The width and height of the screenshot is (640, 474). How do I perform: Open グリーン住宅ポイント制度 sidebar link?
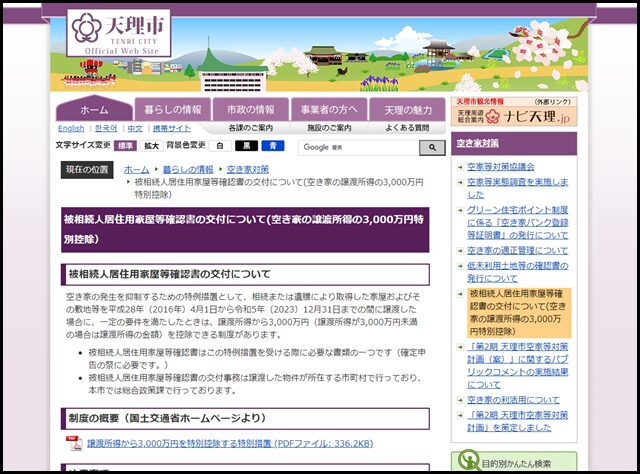pyautogui.click(x=518, y=223)
